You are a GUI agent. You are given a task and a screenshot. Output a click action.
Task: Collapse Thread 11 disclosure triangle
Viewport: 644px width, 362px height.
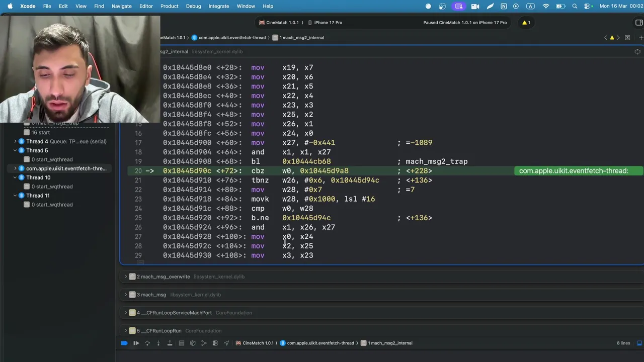(15, 196)
